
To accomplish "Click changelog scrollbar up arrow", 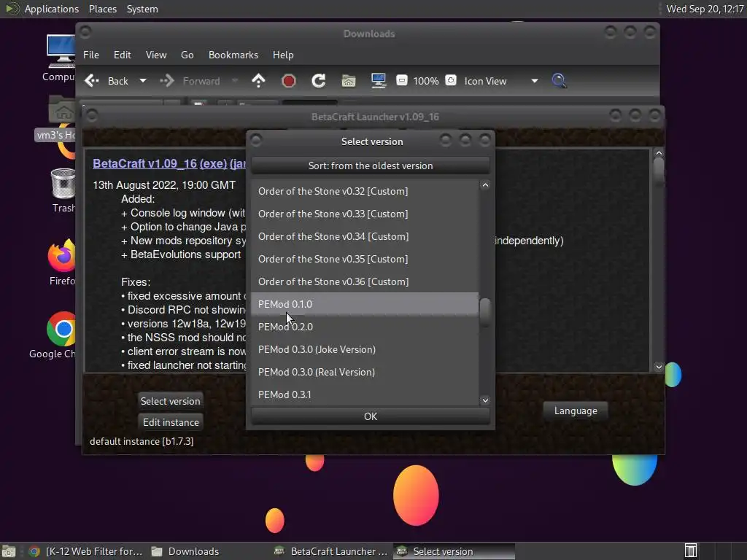I will click(x=659, y=153).
